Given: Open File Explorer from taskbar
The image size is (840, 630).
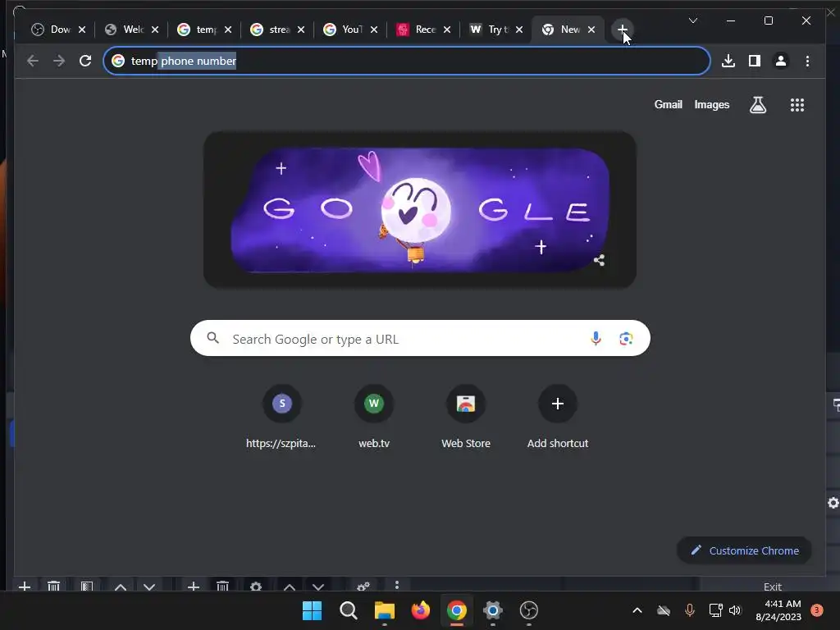Looking at the screenshot, I should pyautogui.click(x=384, y=610).
